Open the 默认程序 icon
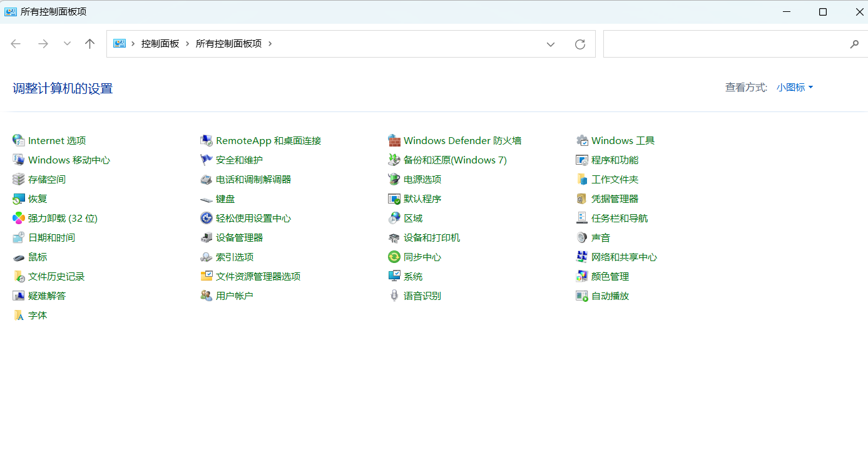868x459 pixels. (394, 199)
